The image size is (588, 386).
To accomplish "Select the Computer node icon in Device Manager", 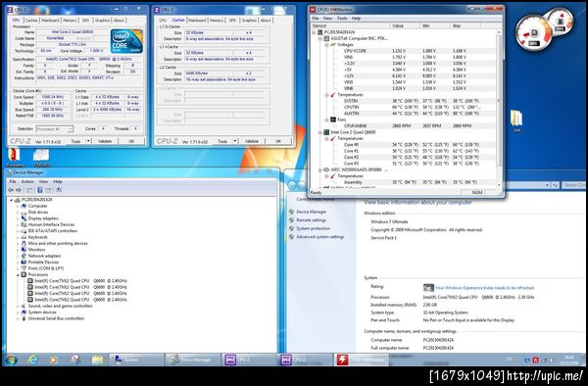I will (x=24, y=206).
